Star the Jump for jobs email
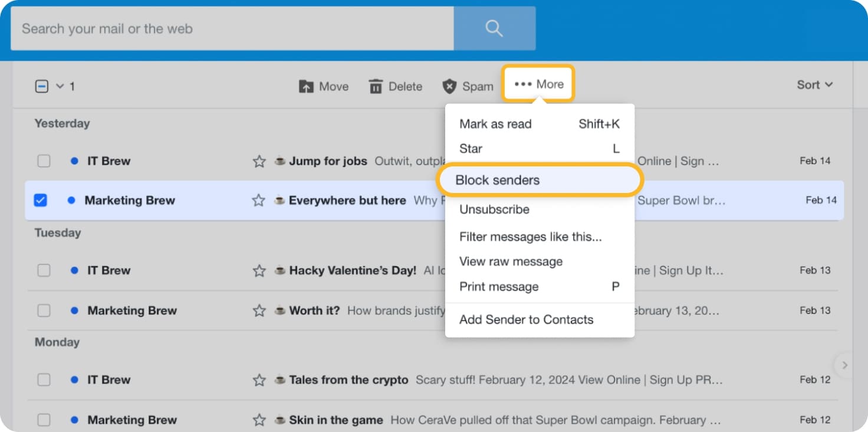 (259, 161)
